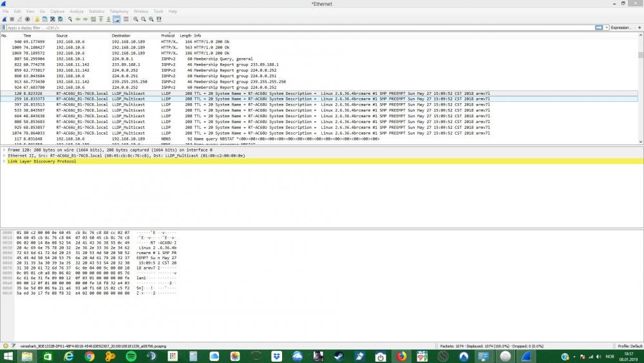
Task: Click the Profile: Default status entry
Action: tap(630, 346)
